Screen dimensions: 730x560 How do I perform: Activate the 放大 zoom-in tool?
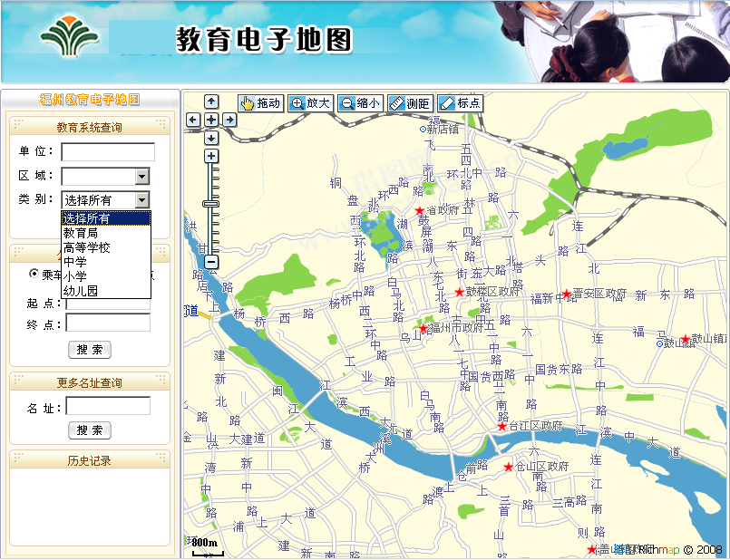(312, 102)
